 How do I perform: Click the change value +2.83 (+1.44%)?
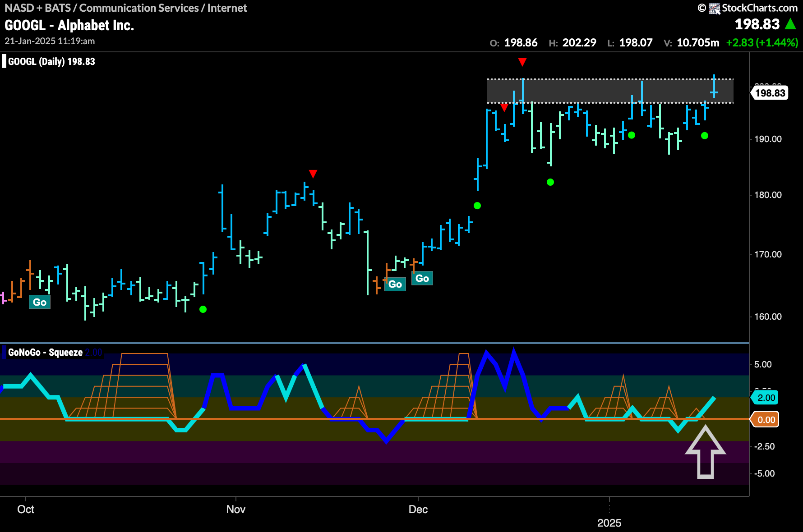click(762, 43)
